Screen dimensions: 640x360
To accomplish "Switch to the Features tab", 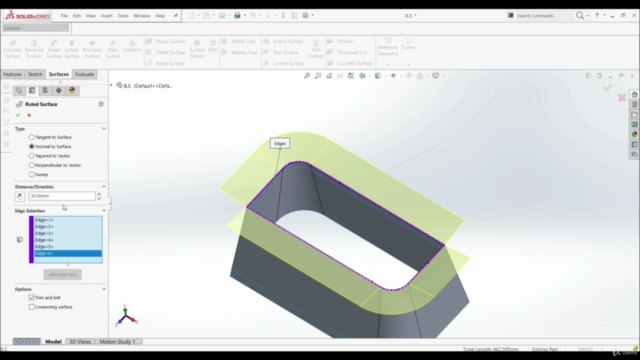I will tap(12, 74).
